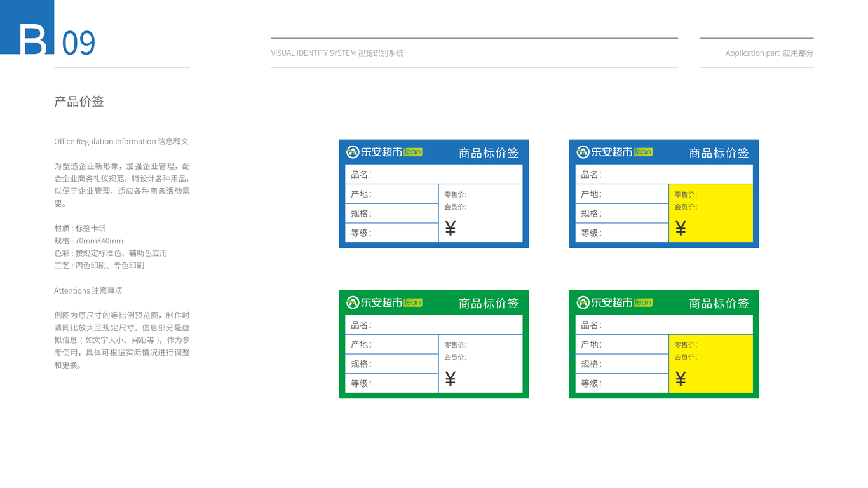Click 规格 field on green tag with white price box
The image size is (868, 488).
(391, 364)
